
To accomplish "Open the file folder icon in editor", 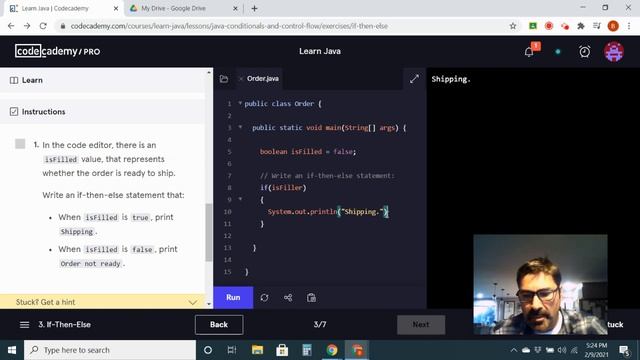I will pos(224,79).
